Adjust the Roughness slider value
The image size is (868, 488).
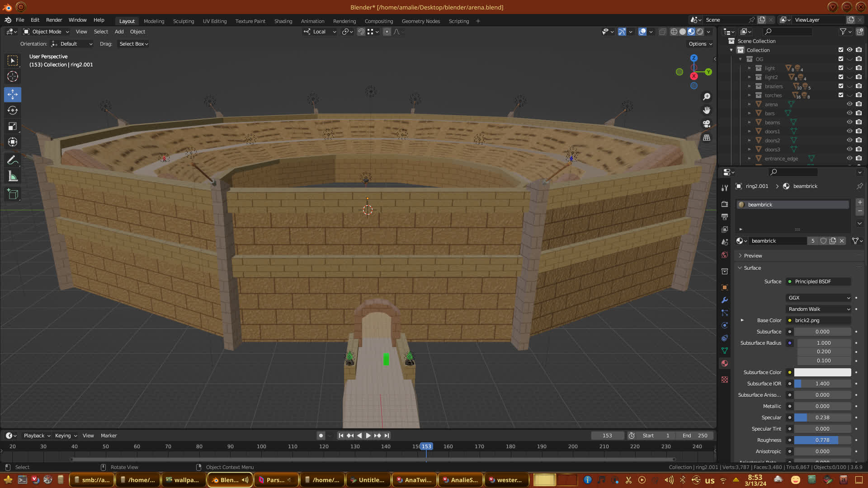pyautogui.click(x=822, y=440)
